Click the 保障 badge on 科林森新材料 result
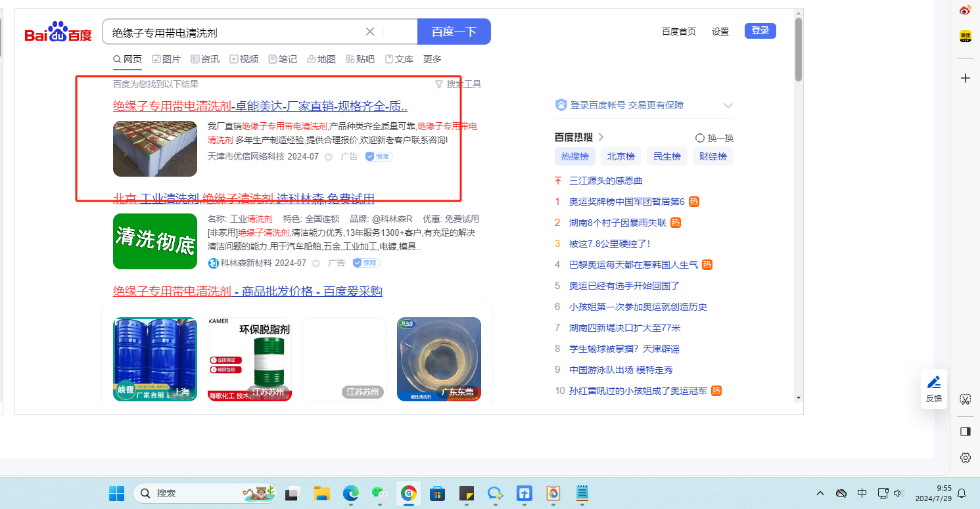The width and height of the screenshot is (980, 509). coord(367,263)
